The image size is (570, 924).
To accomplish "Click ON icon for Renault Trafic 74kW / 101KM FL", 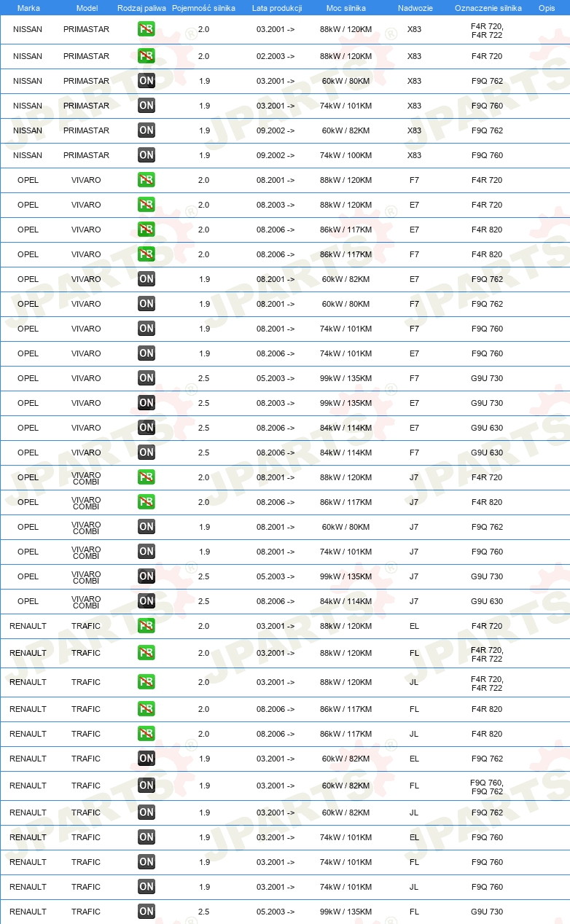I will pos(147,862).
